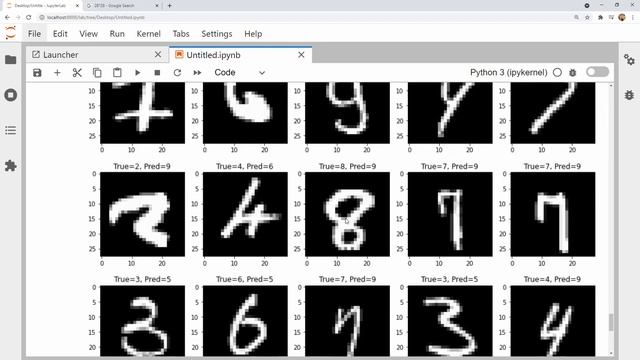Open the Help menu

253,34
